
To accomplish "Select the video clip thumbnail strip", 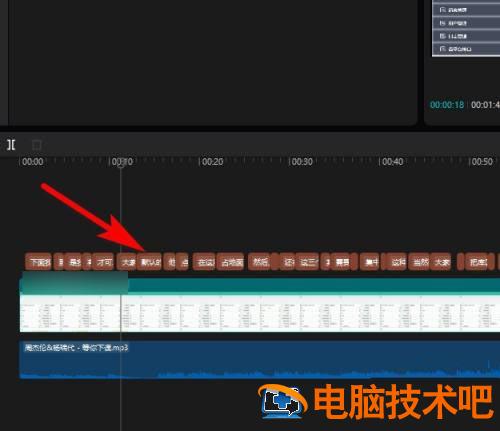I will (260, 313).
